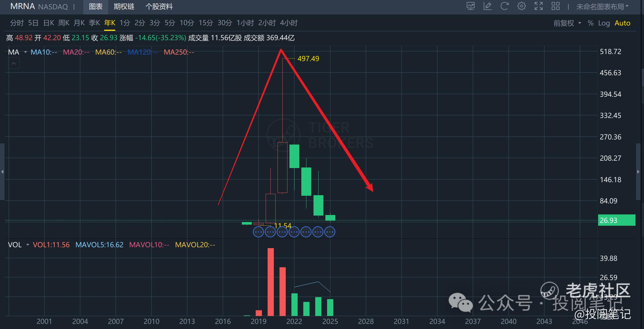Image resolution: width=644 pixels, height=329 pixels.
Task: Click left panel collapse arrow handle
Action: coord(2,172)
